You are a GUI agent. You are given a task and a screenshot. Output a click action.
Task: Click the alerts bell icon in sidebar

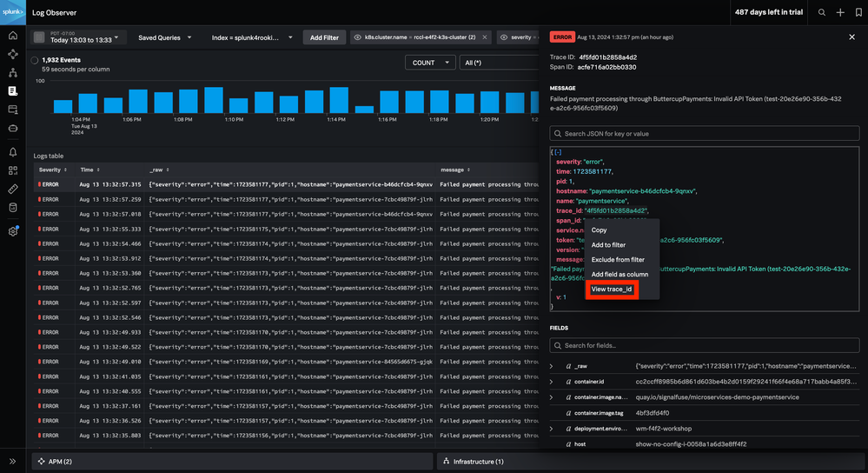(x=13, y=151)
